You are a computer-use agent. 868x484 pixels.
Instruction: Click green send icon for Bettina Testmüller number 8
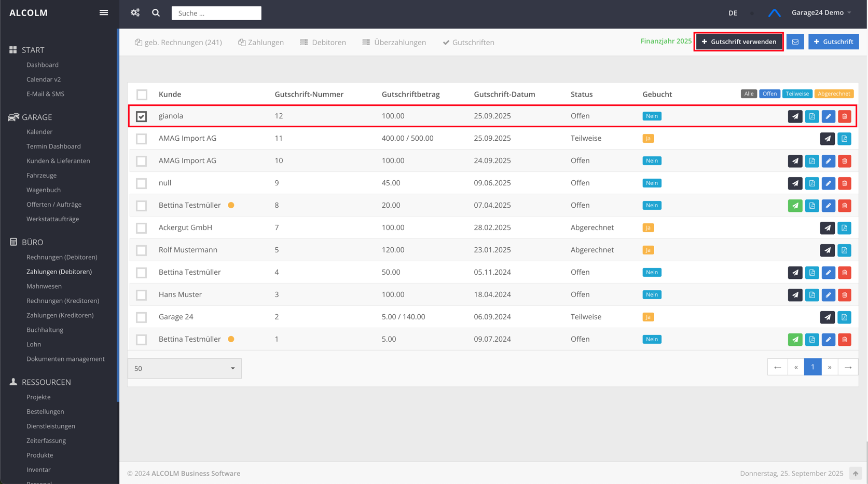(795, 206)
